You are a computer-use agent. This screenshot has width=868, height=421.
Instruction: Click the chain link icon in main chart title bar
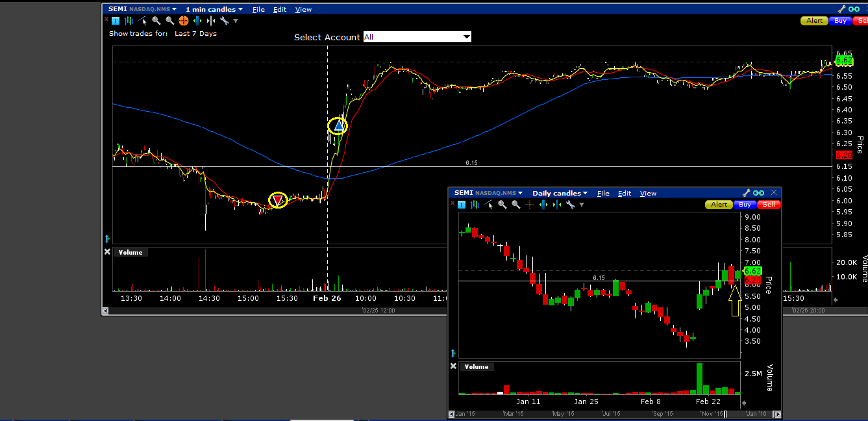[x=853, y=9]
